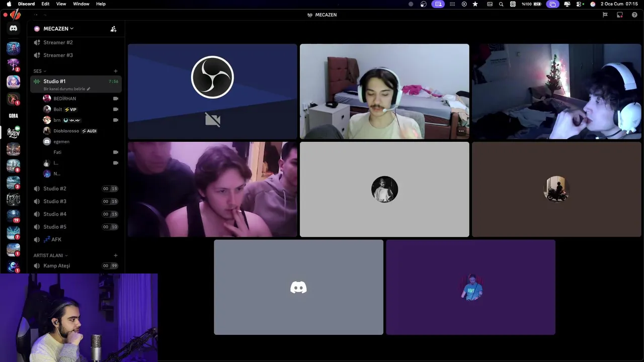Open the Help menu
644x362 pixels.
pyautogui.click(x=101, y=4)
